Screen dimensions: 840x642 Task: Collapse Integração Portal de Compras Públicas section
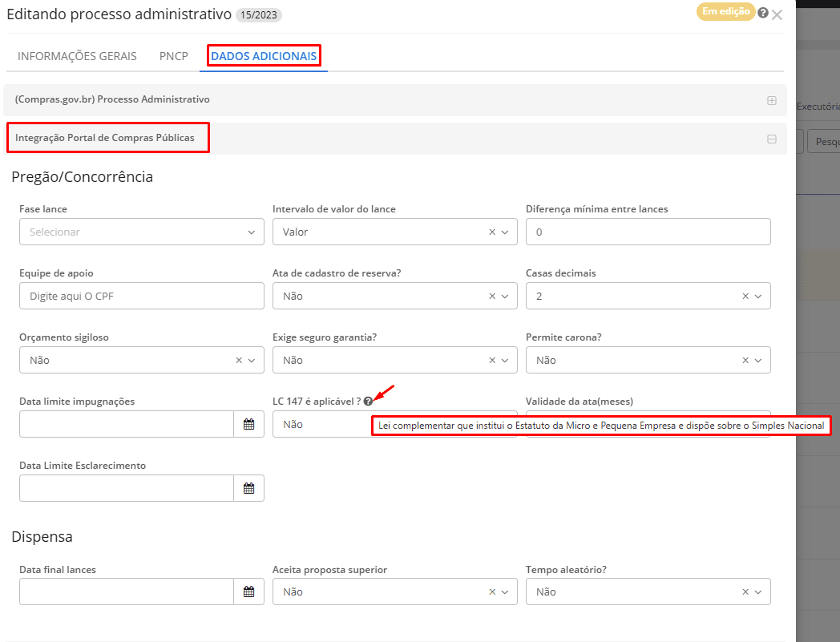pyautogui.click(x=772, y=139)
